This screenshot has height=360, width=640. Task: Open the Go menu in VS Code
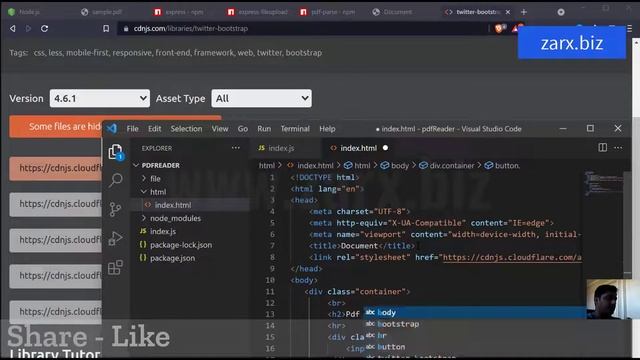coord(242,129)
